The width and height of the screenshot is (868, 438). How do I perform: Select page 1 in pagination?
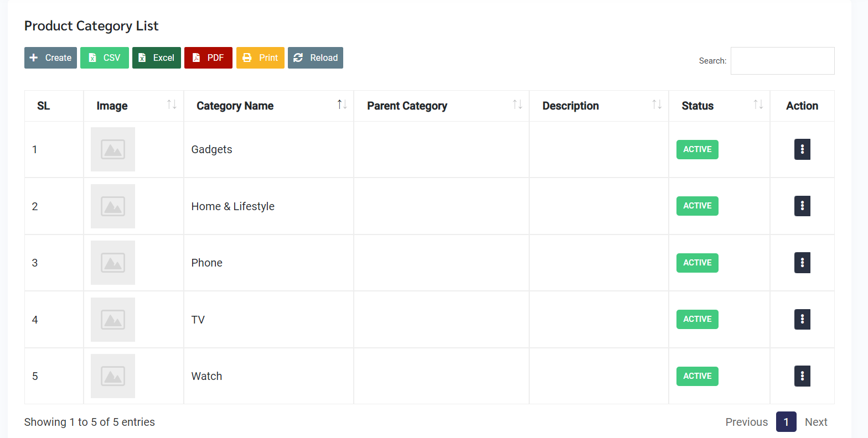pos(786,422)
